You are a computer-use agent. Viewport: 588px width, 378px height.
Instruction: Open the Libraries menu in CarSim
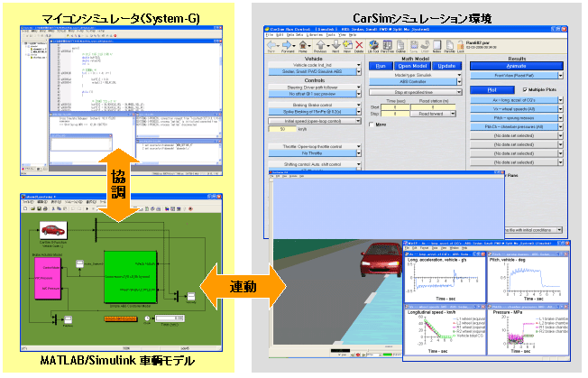pyautogui.click(x=314, y=35)
